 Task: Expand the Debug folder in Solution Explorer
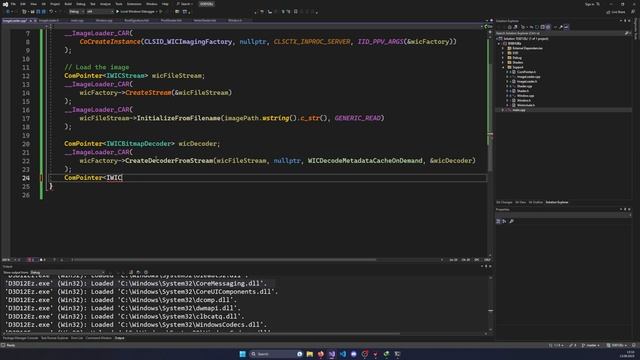click(x=503, y=58)
